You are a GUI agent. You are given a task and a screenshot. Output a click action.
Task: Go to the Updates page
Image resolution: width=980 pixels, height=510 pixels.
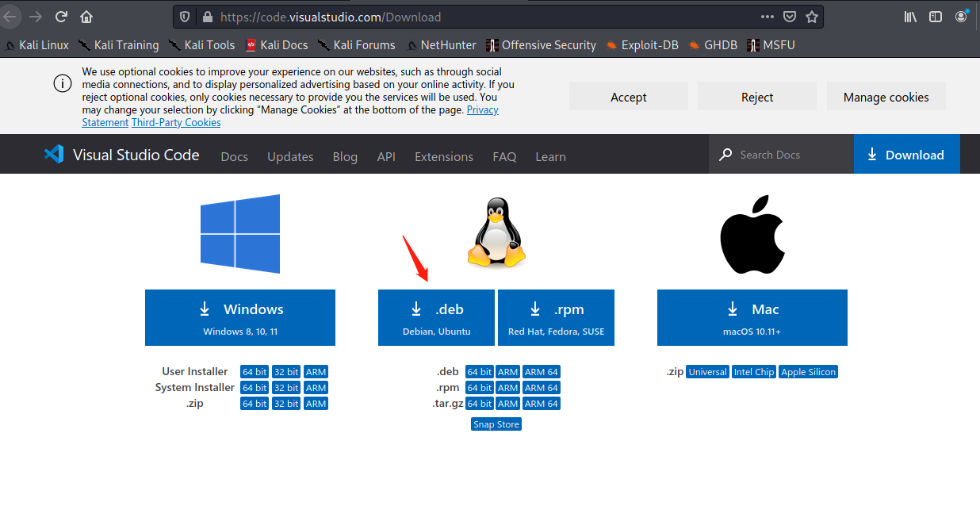coord(290,156)
